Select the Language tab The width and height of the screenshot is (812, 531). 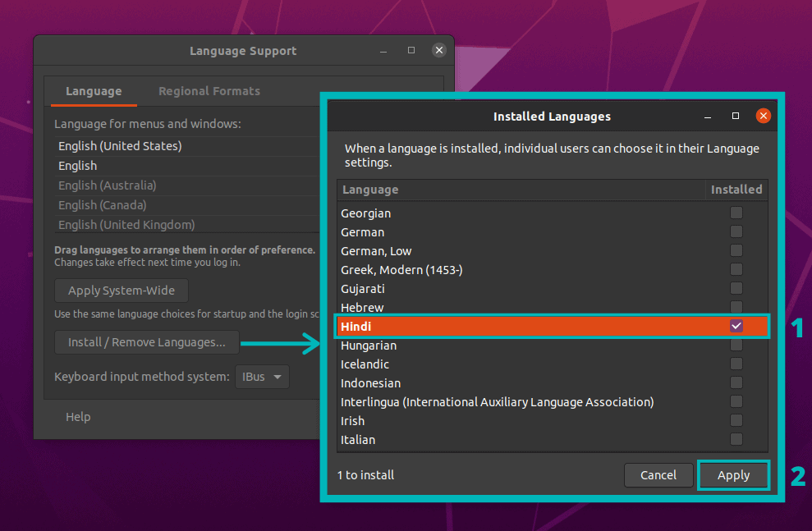tap(92, 91)
